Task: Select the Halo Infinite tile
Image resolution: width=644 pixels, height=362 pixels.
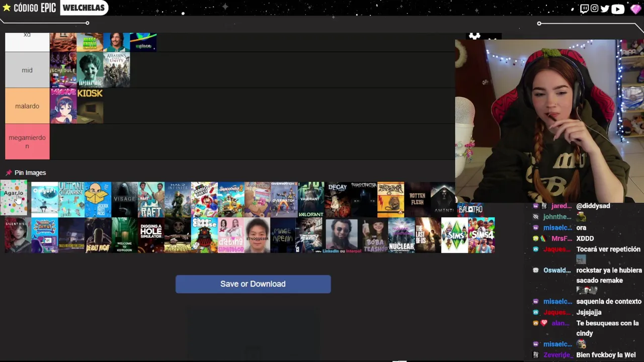Action: 178,200
